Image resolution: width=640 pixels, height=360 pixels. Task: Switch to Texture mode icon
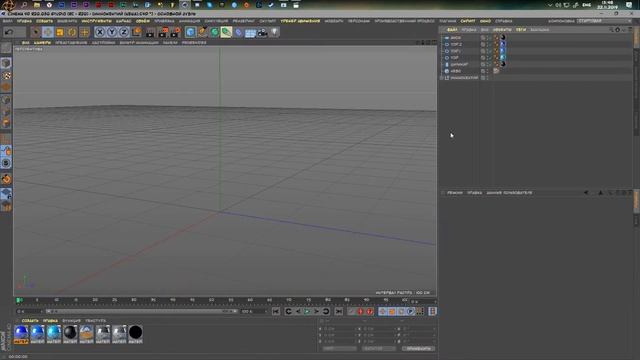6,76
